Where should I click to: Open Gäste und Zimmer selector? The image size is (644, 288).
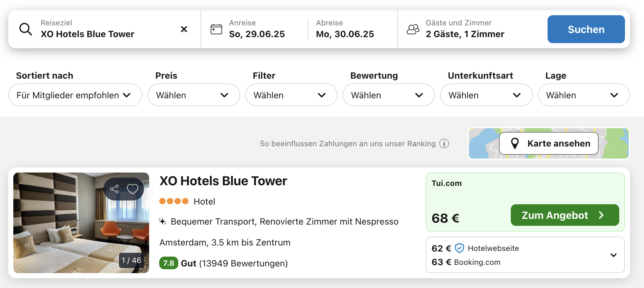pyautogui.click(x=465, y=29)
